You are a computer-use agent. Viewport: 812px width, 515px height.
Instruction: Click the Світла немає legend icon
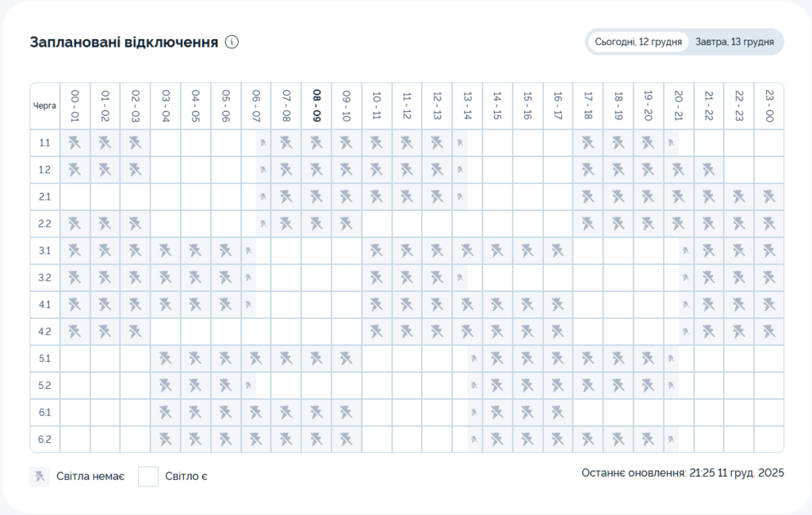tap(40, 476)
